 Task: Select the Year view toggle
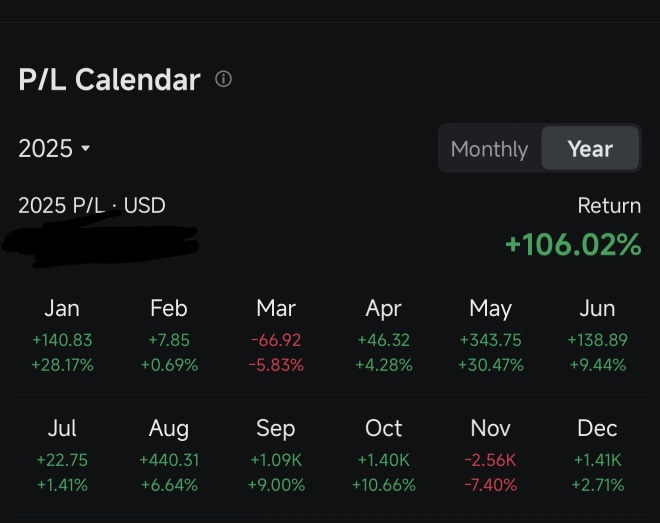590,149
